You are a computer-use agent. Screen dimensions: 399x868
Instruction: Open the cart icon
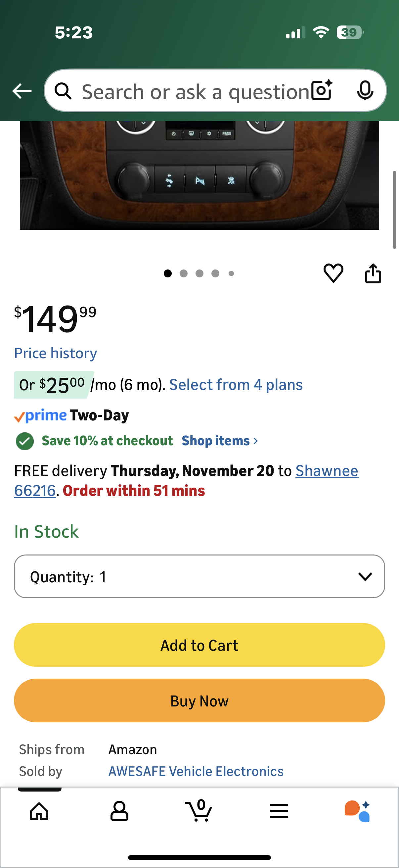pos(199,810)
